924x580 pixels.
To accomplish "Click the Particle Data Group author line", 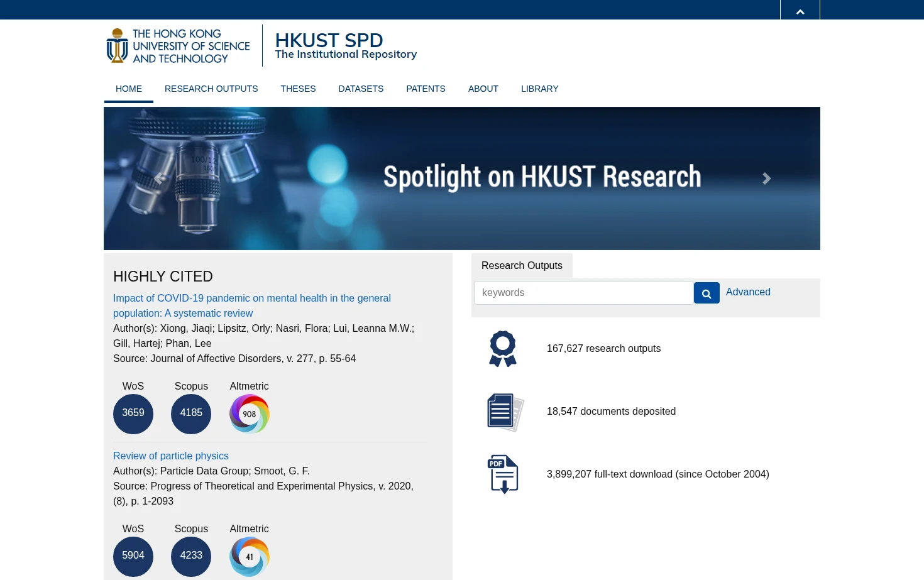I will coord(211,471).
